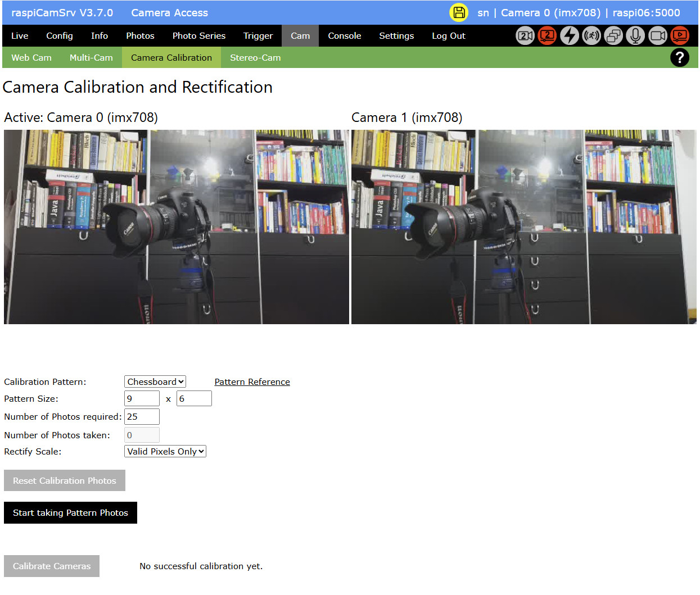Edit the Number of Photos required field

(141, 417)
